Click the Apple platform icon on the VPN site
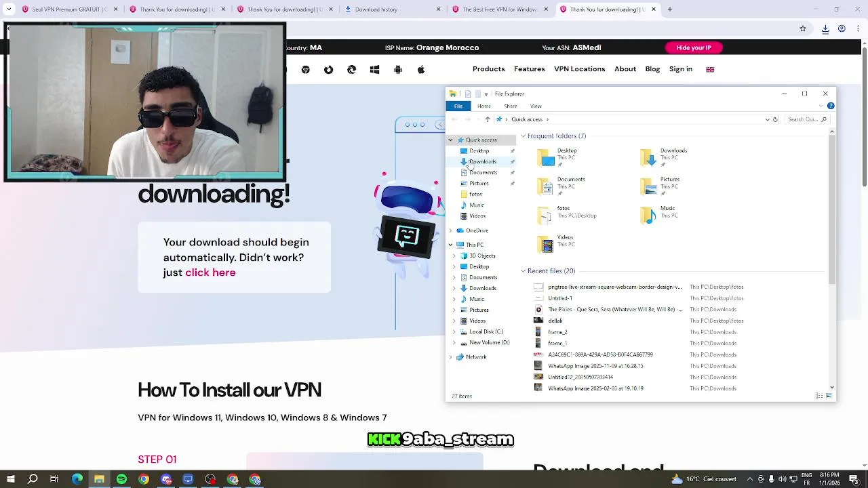Image resolution: width=868 pixels, height=488 pixels. click(421, 70)
